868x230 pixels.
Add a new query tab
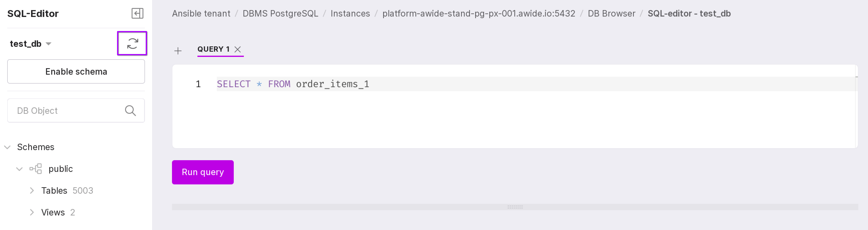pos(178,51)
